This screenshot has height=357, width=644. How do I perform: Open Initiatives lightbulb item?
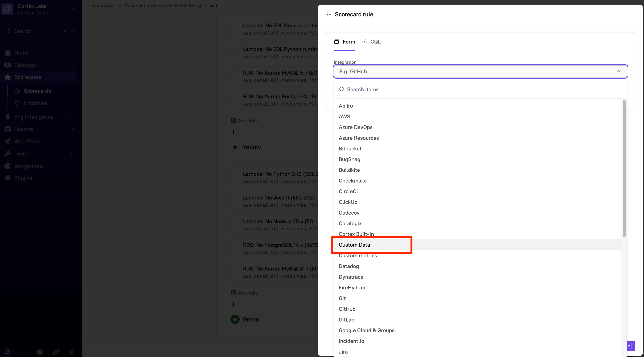17,103
